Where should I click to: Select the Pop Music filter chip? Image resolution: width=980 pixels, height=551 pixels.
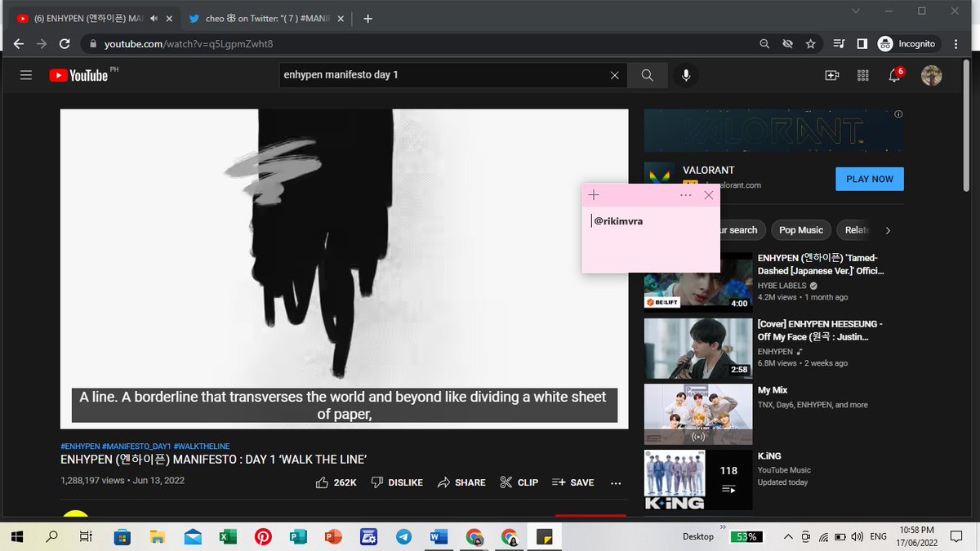(x=801, y=230)
